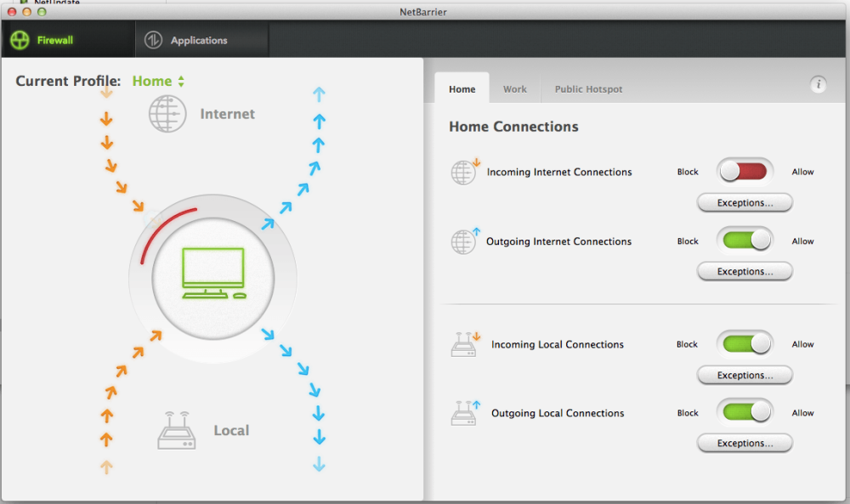Click the Home Connections heading

513,127
